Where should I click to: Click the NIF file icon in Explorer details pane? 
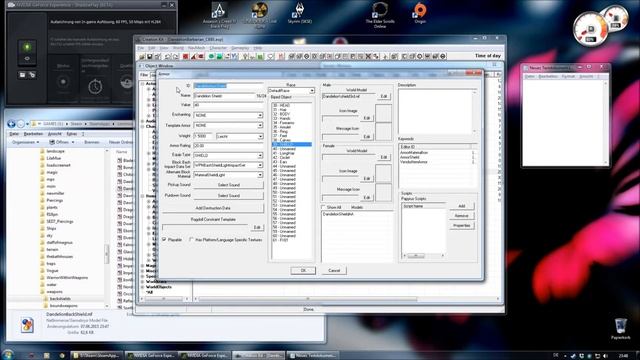[x=27, y=325]
